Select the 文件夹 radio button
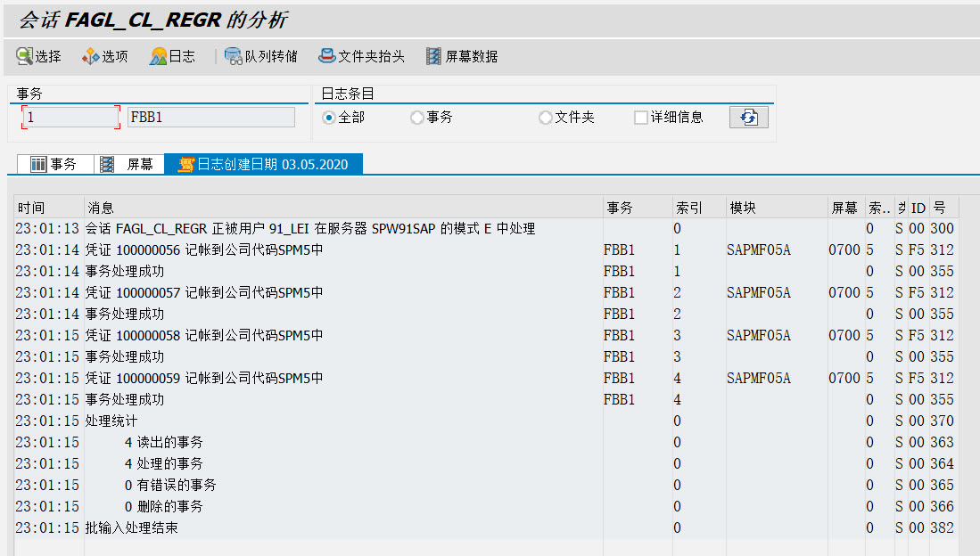The height and width of the screenshot is (556, 980). [544, 117]
